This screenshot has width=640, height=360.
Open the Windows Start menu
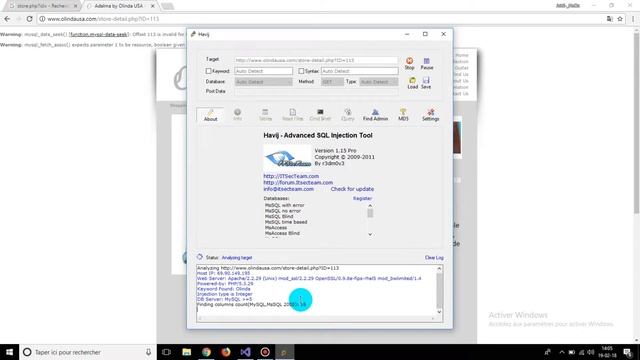click(9, 352)
